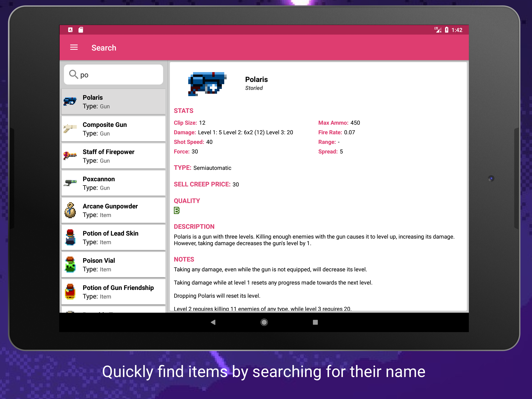The height and width of the screenshot is (399, 532).
Task: Click the 'Range: -' stat
Action: [x=329, y=142]
